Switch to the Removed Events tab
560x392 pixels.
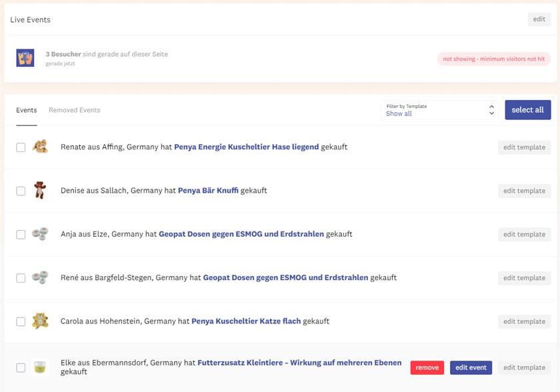[74, 110]
